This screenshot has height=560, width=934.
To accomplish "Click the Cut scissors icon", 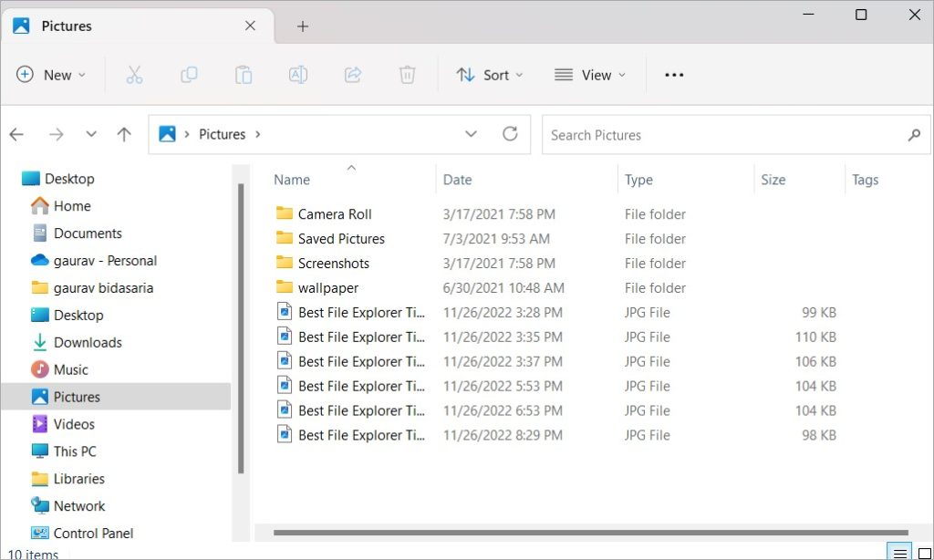I will (x=134, y=75).
